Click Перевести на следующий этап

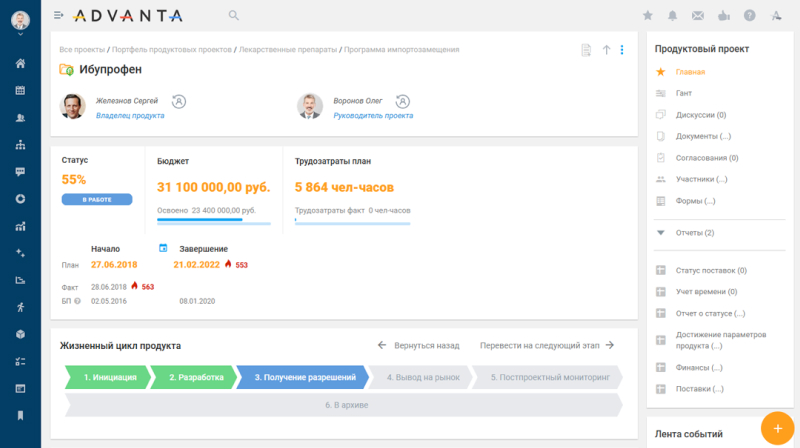(546, 345)
